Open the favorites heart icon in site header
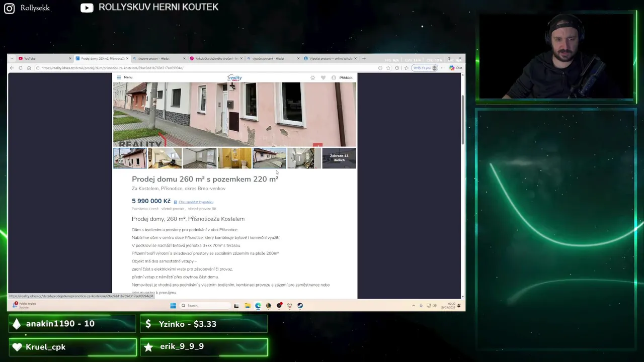644x362 pixels. point(323,77)
